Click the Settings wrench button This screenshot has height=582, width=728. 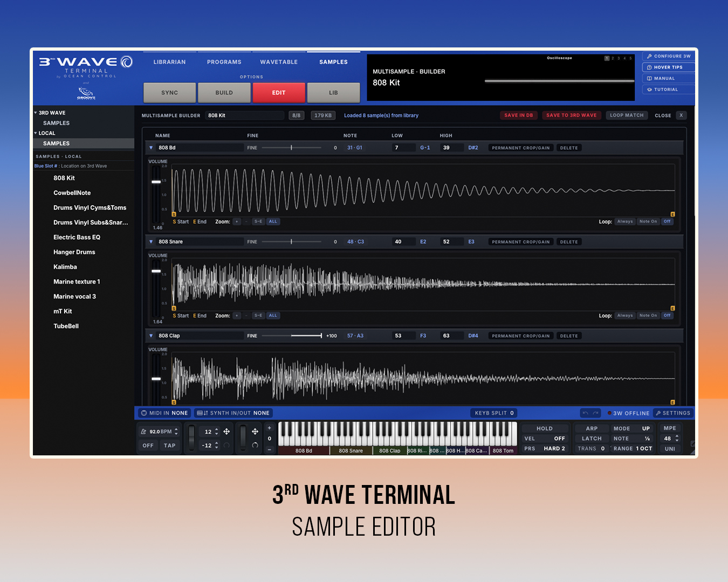tap(672, 413)
